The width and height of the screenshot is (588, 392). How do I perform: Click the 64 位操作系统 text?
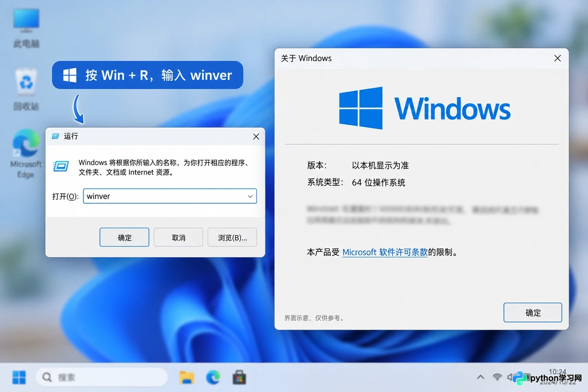point(379,183)
